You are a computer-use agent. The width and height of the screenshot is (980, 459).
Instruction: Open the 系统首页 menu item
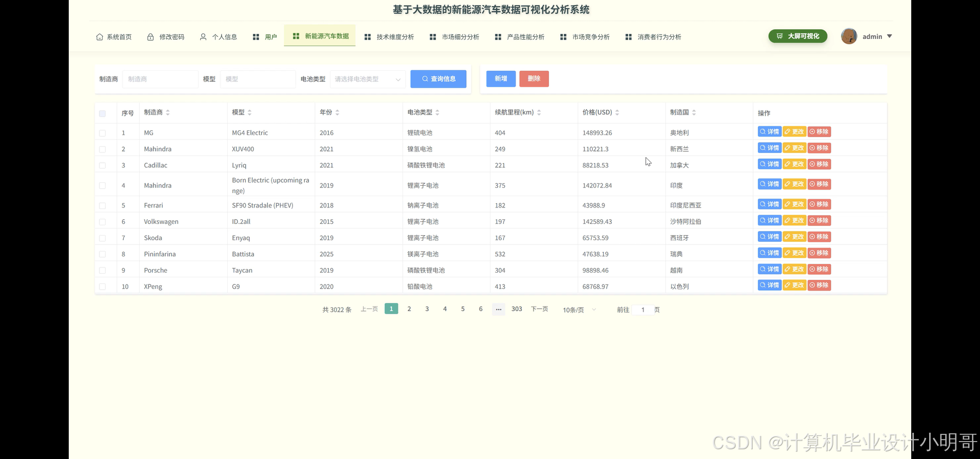pyautogui.click(x=114, y=37)
